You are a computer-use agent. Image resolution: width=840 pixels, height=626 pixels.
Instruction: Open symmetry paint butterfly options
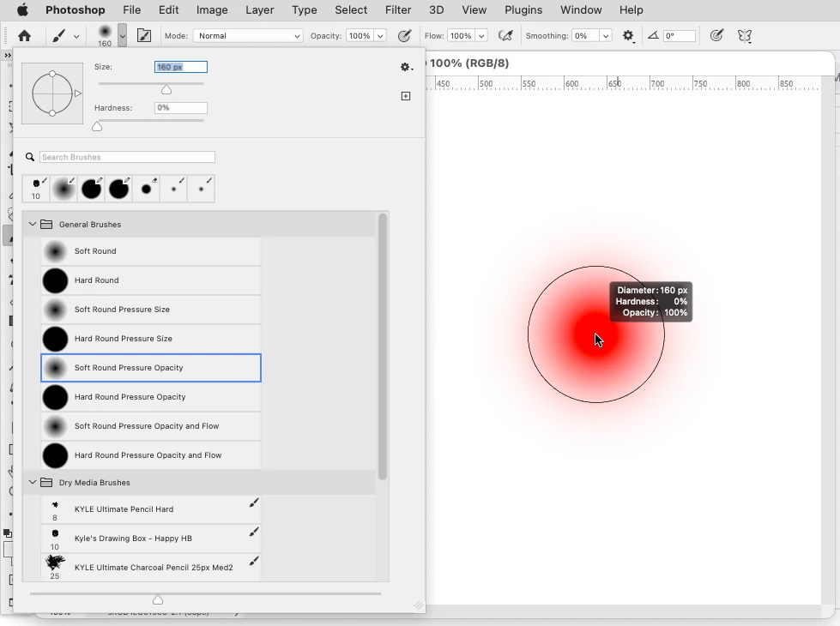[745, 36]
